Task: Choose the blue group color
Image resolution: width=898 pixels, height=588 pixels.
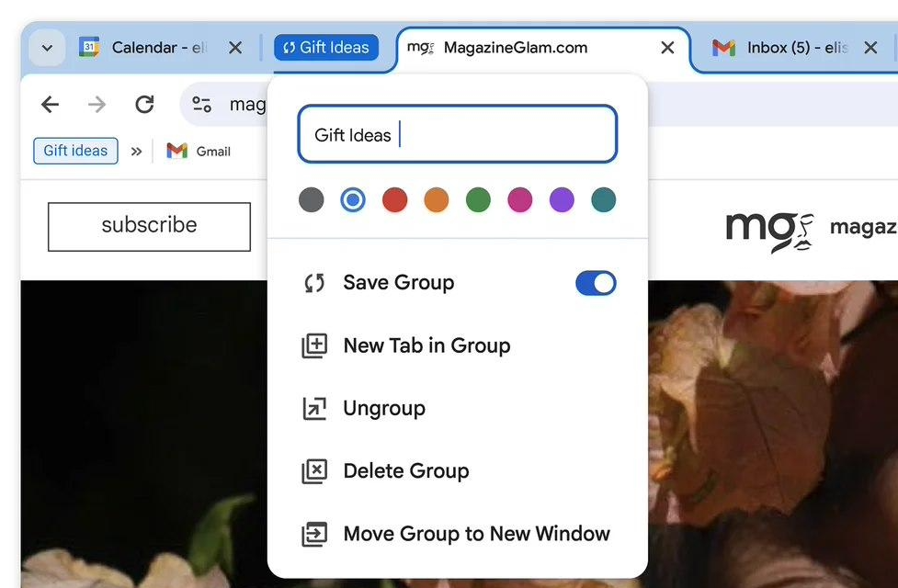Action: 353,199
